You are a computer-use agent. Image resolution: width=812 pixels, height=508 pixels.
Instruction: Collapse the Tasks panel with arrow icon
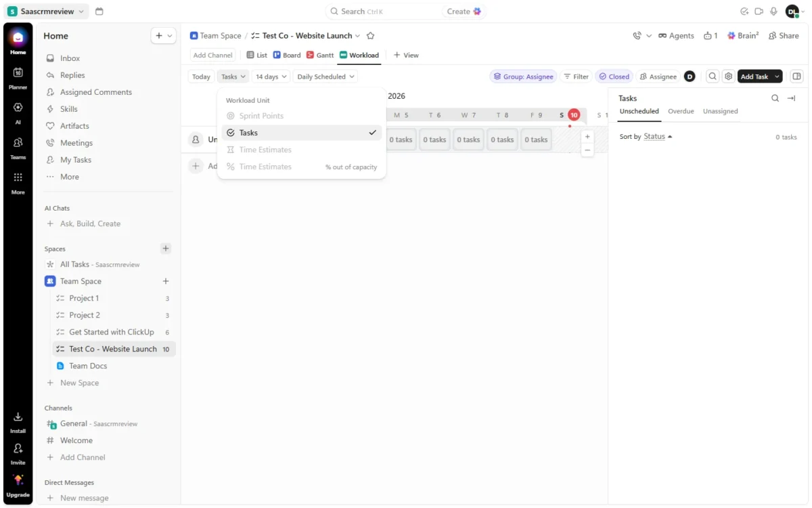(791, 98)
